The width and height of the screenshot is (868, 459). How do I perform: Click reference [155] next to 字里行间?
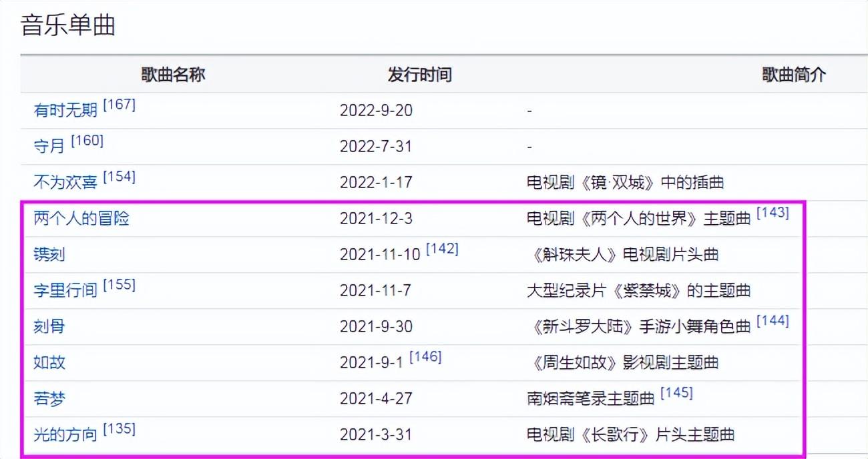(x=119, y=285)
